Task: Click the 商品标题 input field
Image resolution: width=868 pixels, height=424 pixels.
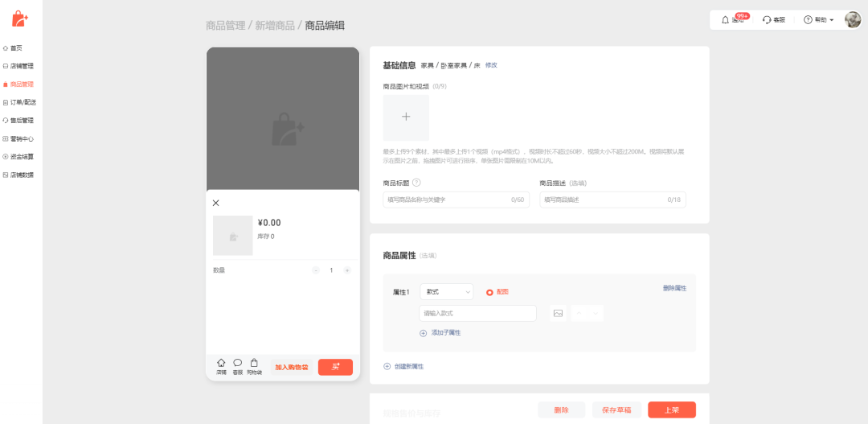Action: coord(448,200)
